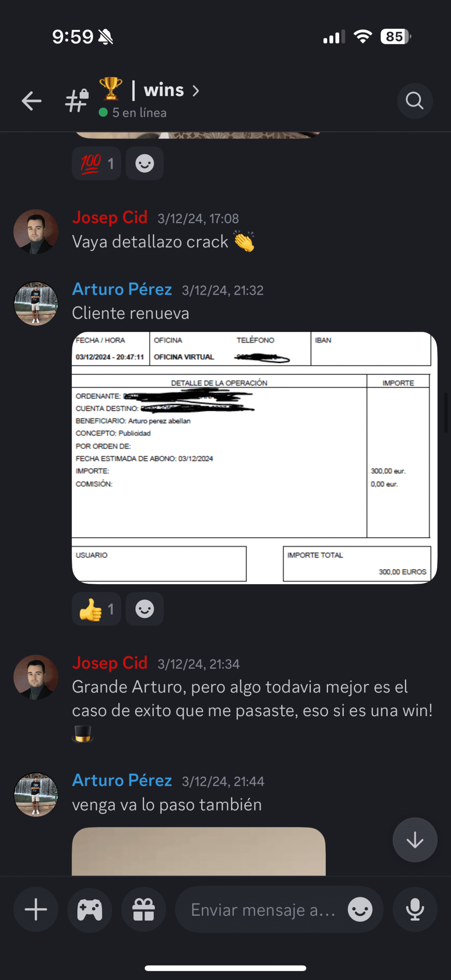
Task: Toggle the thumbs up reaction
Action: [97, 609]
